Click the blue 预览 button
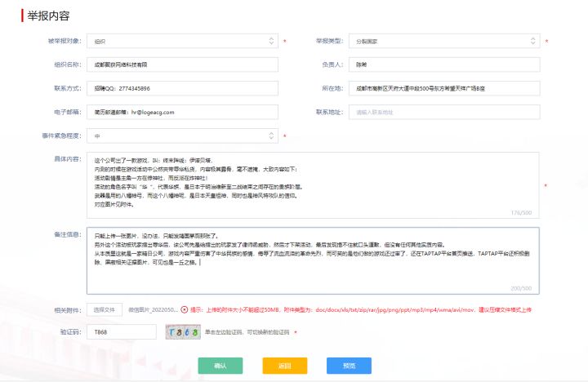588x382 pixels. (x=350, y=366)
